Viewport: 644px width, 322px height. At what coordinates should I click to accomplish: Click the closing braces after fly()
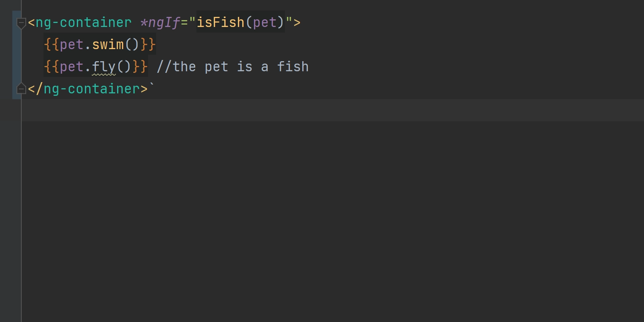coord(140,66)
